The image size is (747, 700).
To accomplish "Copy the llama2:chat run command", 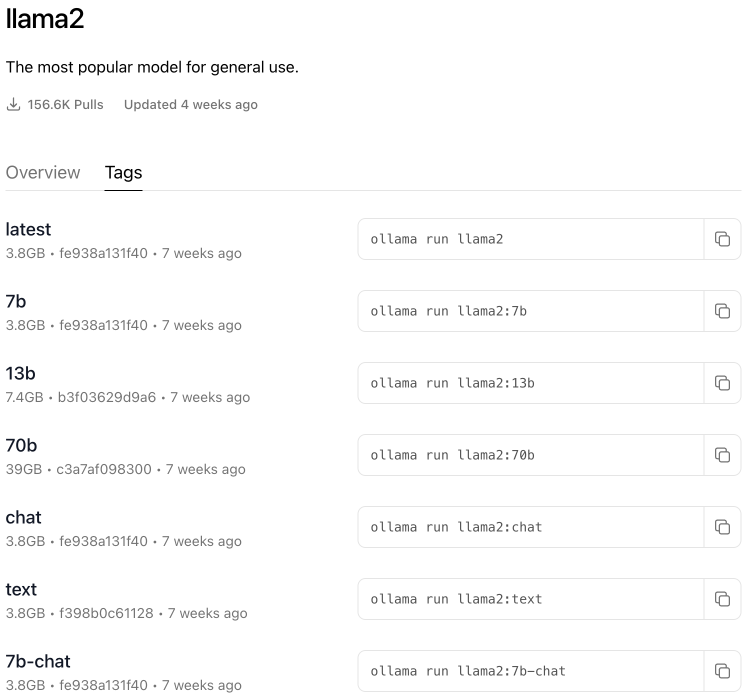I will pos(722,527).
